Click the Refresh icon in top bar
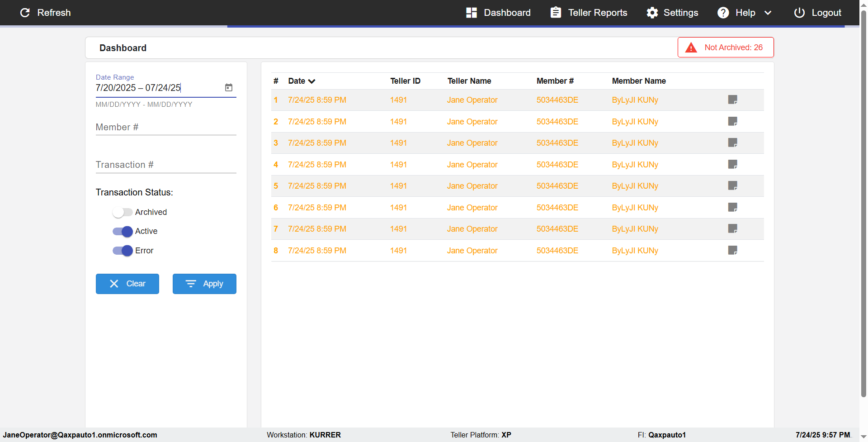868x442 pixels. 25,13
